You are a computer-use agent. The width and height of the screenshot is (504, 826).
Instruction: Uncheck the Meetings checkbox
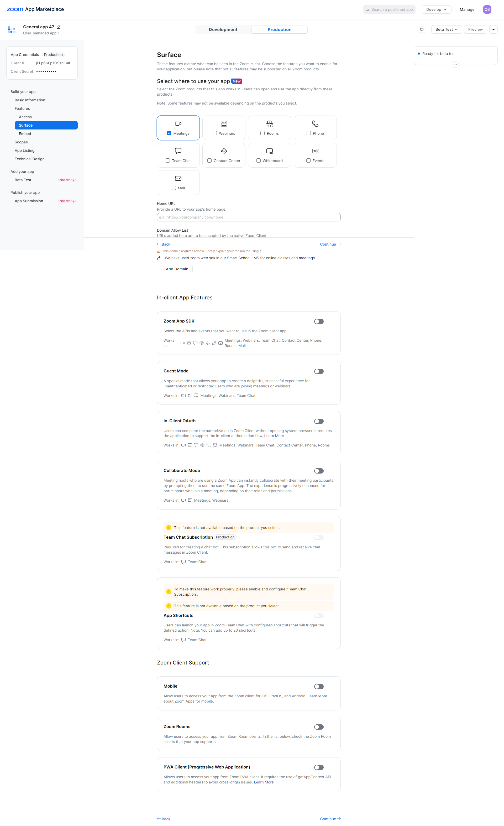[169, 133]
